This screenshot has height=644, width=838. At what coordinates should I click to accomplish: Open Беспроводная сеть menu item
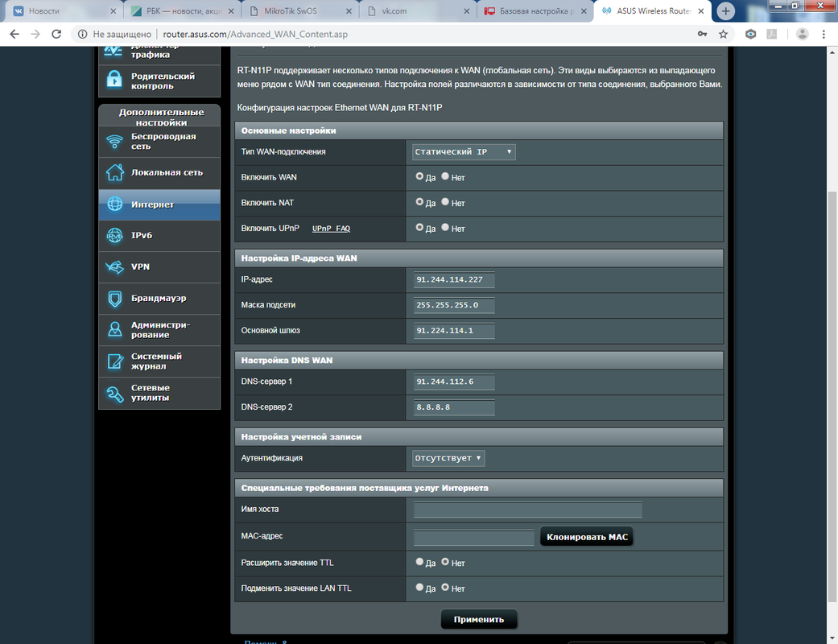point(159,142)
